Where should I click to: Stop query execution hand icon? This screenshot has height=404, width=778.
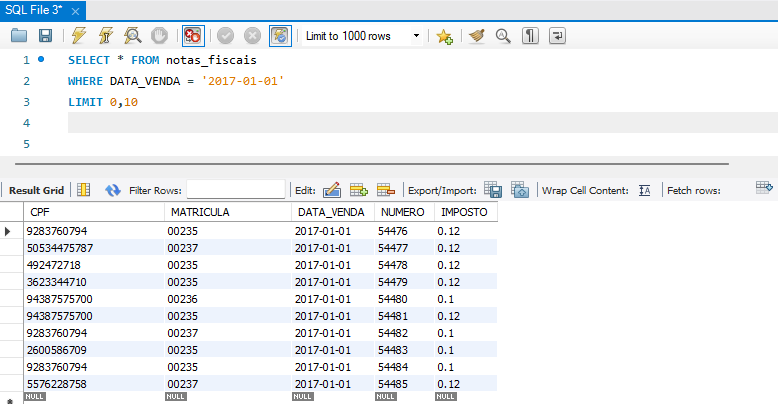[159, 36]
